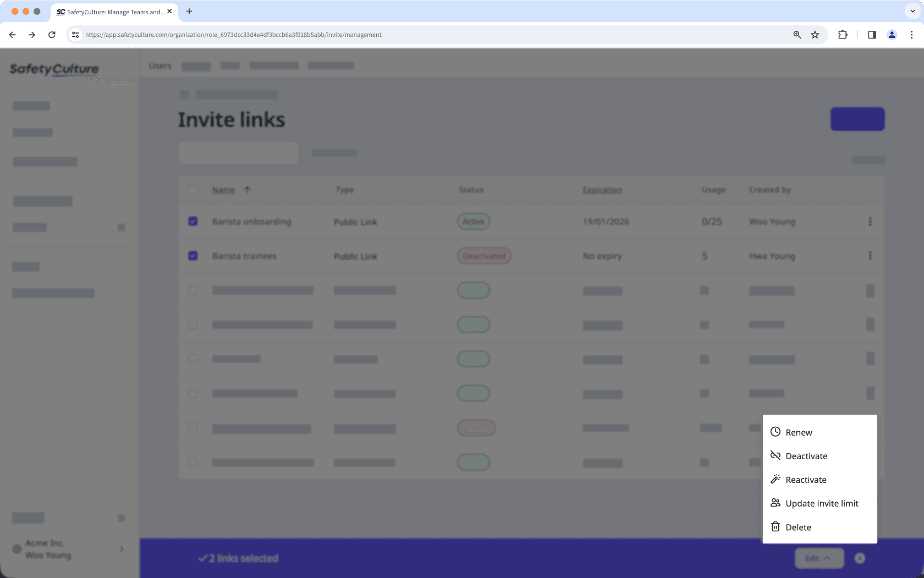Sort the table by the Expiration column
Viewport: 924px width, 578px height.
click(x=602, y=189)
